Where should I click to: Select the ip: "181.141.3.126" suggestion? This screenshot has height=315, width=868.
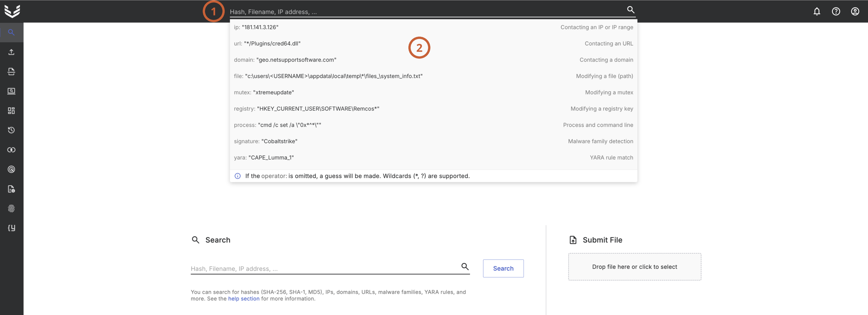click(x=256, y=27)
